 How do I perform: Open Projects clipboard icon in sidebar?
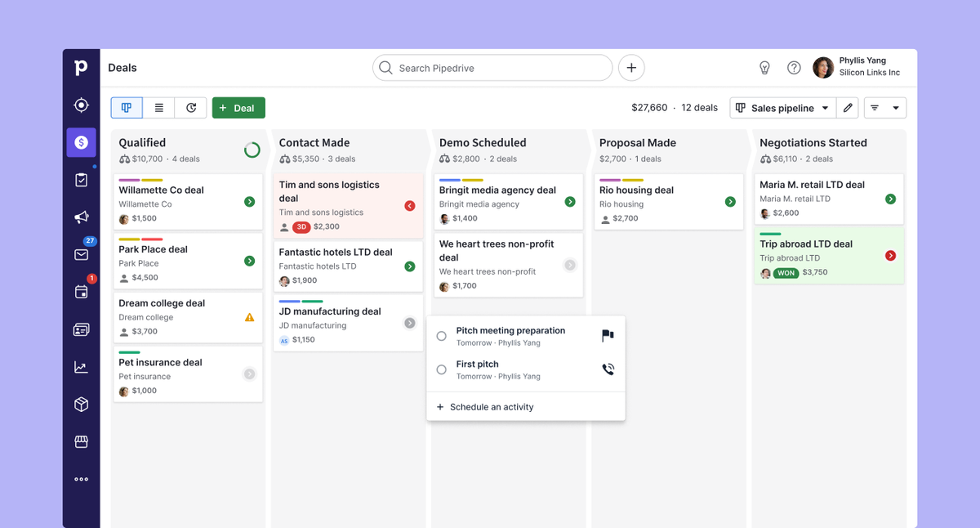(x=81, y=180)
